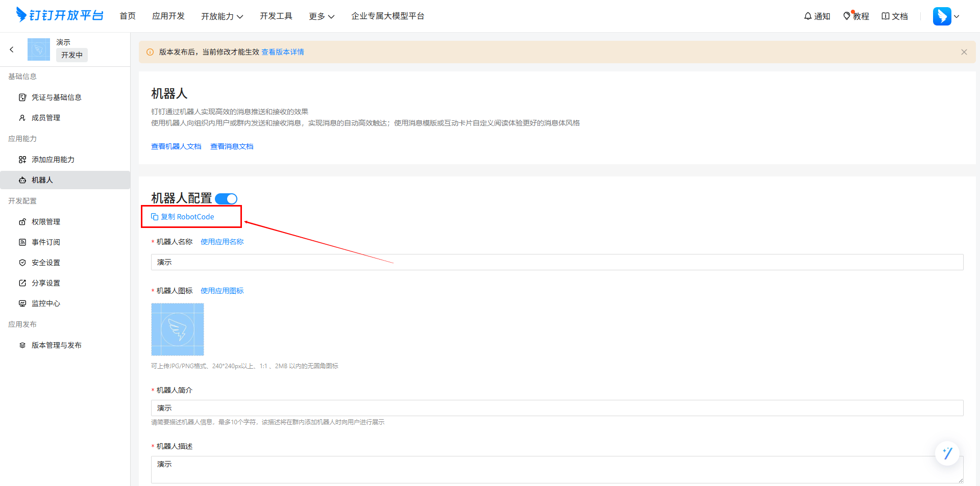This screenshot has height=486, width=980.
Task: Expand the 更多 dropdown menu
Action: (x=321, y=16)
